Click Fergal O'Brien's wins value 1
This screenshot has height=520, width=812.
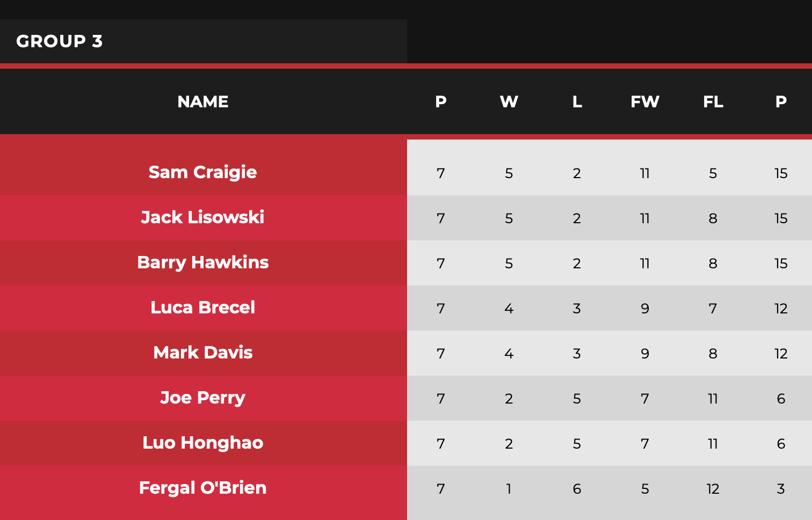click(509, 489)
